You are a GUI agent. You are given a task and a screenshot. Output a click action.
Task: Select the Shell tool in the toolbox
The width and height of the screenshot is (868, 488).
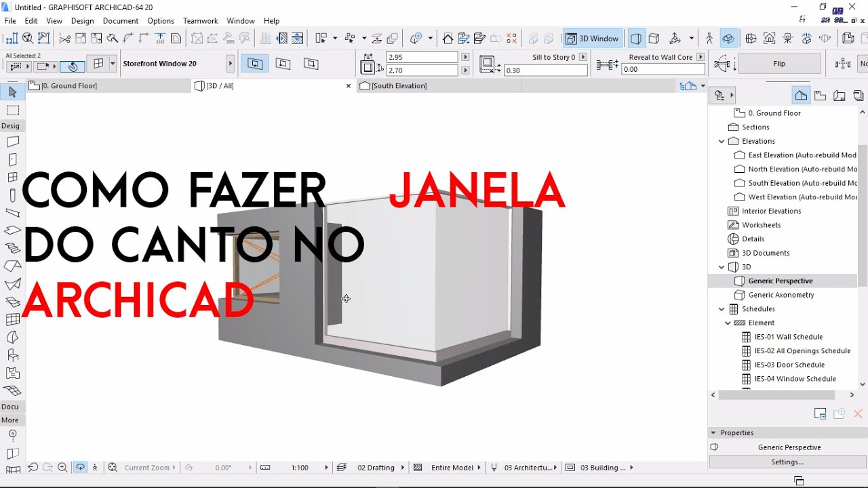tap(12, 284)
